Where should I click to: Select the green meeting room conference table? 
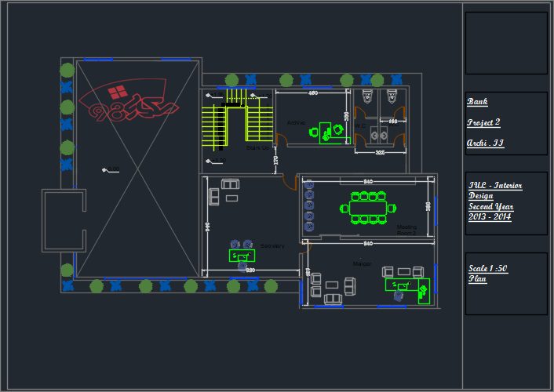[369, 209]
